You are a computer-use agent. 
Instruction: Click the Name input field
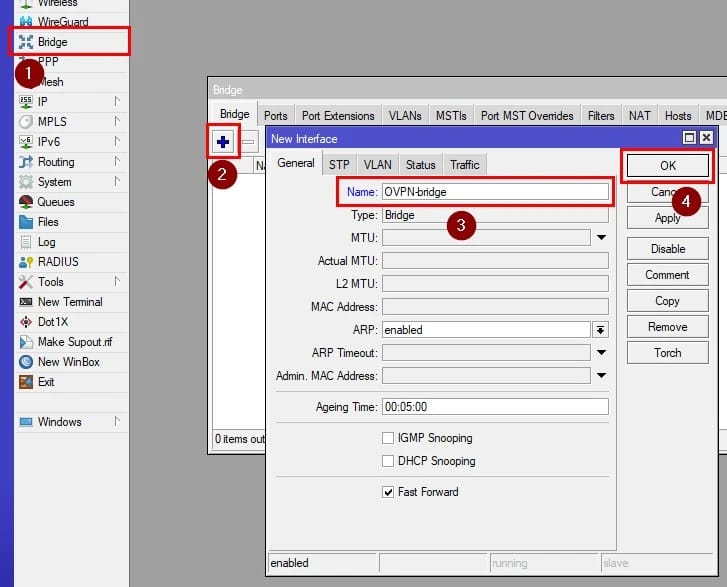(494, 192)
